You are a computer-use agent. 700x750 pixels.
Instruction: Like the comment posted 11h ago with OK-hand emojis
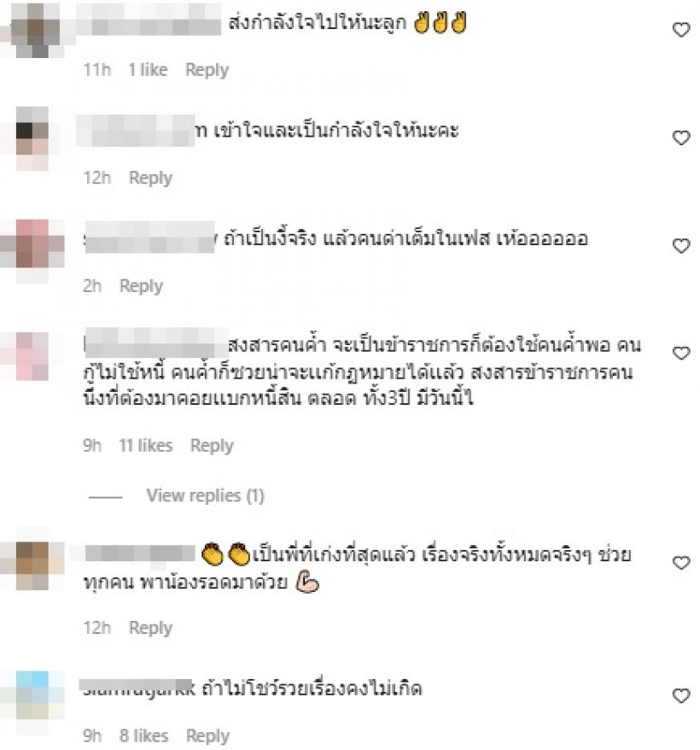point(681,30)
